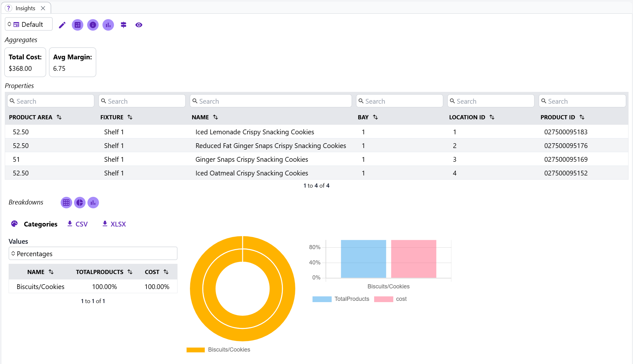Click the Biscuits/Cookies orange legend swatch
The width and height of the screenshot is (633, 364).
195,350
